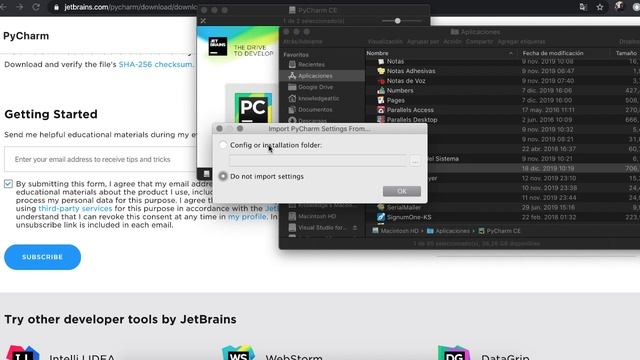640x360 pixels.
Task: Select the Parallels Desktop app icon
Action: pos(381,120)
